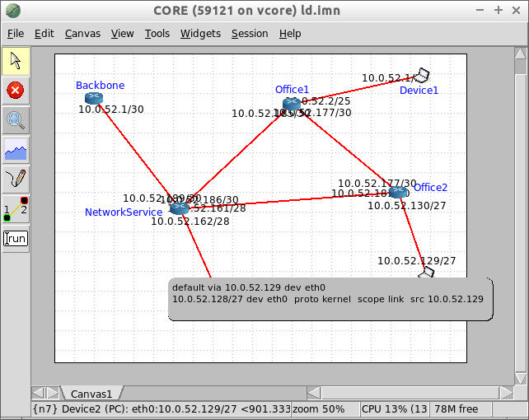Click the horizontal scrollbar right arrow
This screenshot has width=529, height=420.
tap(507, 393)
